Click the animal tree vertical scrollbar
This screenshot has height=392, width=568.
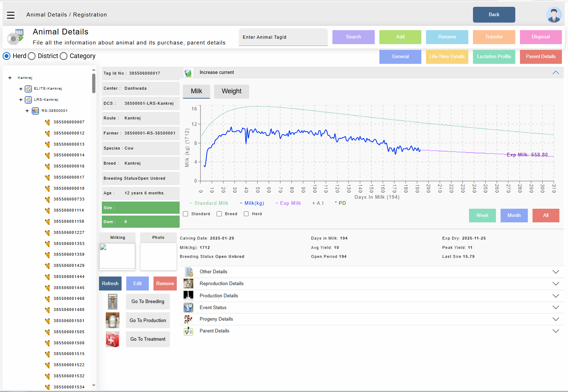(x=94, y=83)
